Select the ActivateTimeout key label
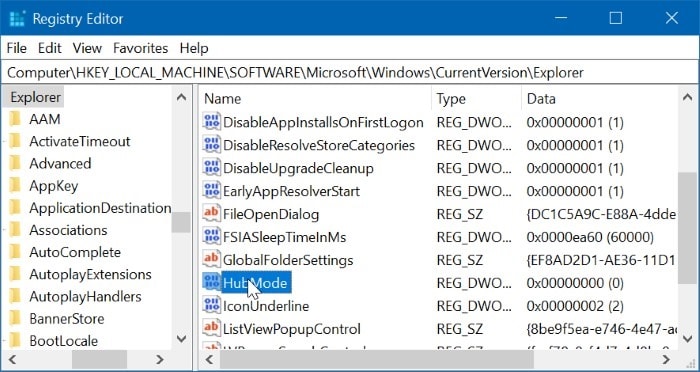Screen dimensions: 700x372 pyautogui.click(x=79, y=141)
